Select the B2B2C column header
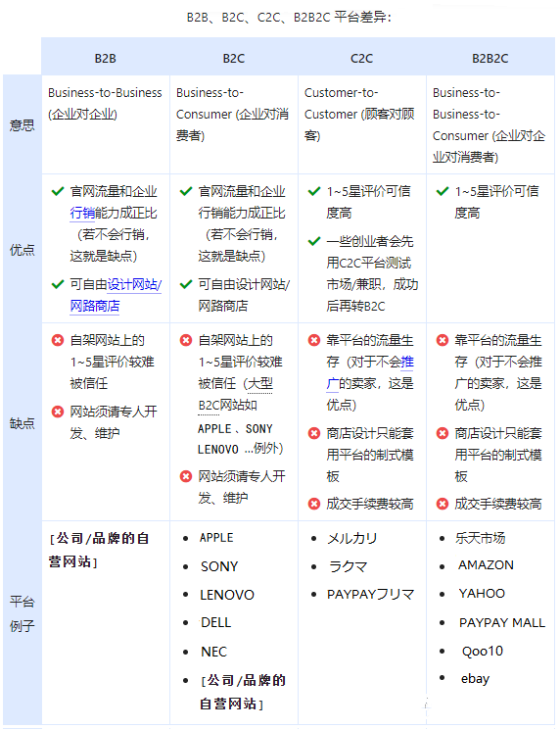560x729 pixels. [x=490, y=59]
